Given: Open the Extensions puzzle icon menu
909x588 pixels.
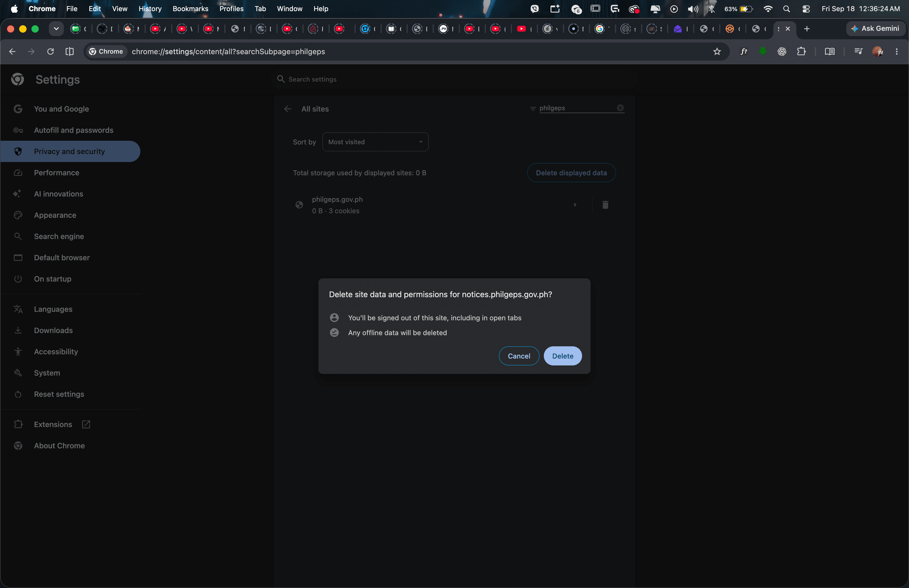Looking at the screenshot, I should click(x=801, y=52).
